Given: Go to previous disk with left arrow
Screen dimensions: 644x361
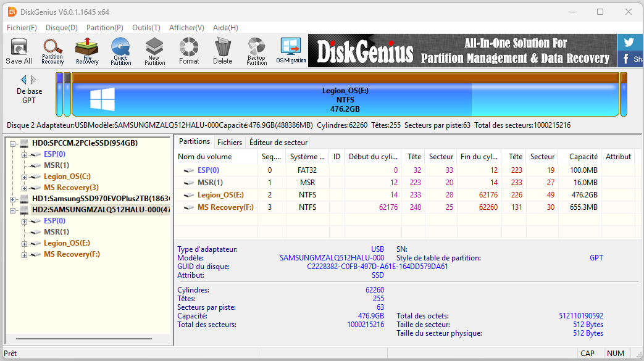Looking at the screenshot, I should pos(23,79).
